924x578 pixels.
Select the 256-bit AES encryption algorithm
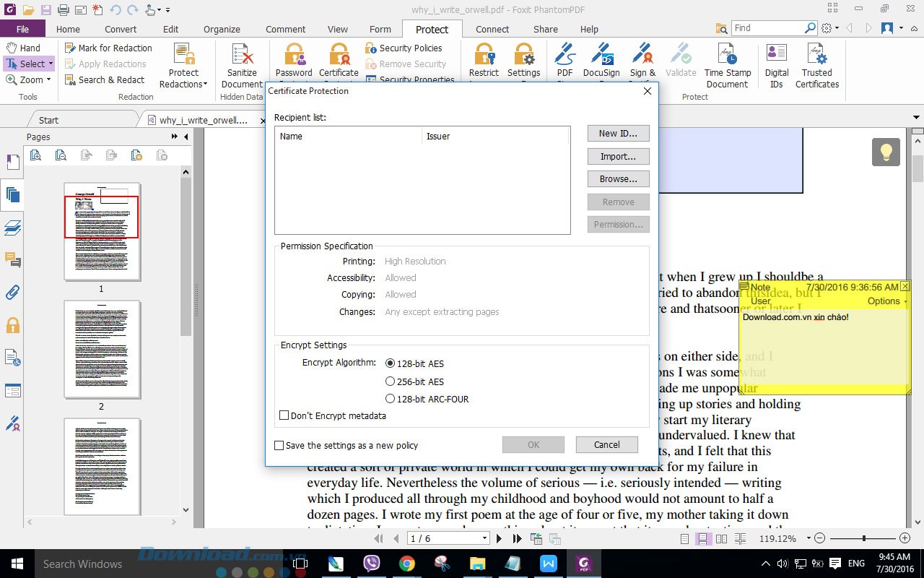[390, 381]
